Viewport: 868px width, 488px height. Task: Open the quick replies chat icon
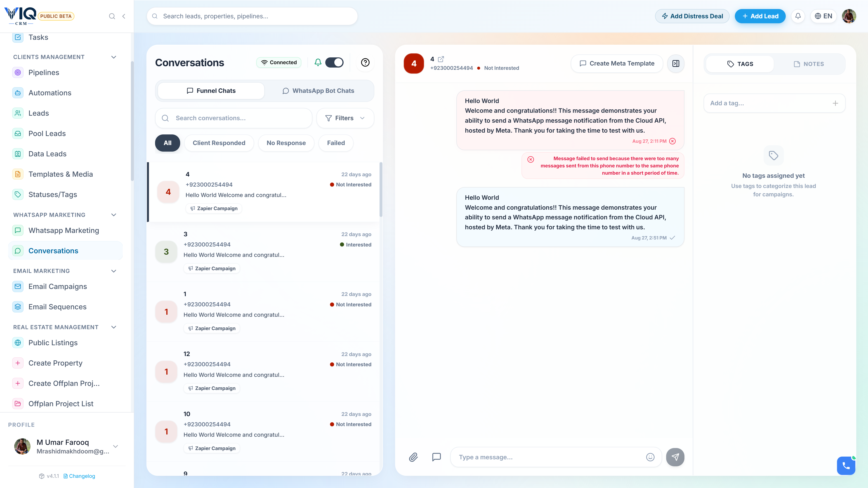click(436, 457)
